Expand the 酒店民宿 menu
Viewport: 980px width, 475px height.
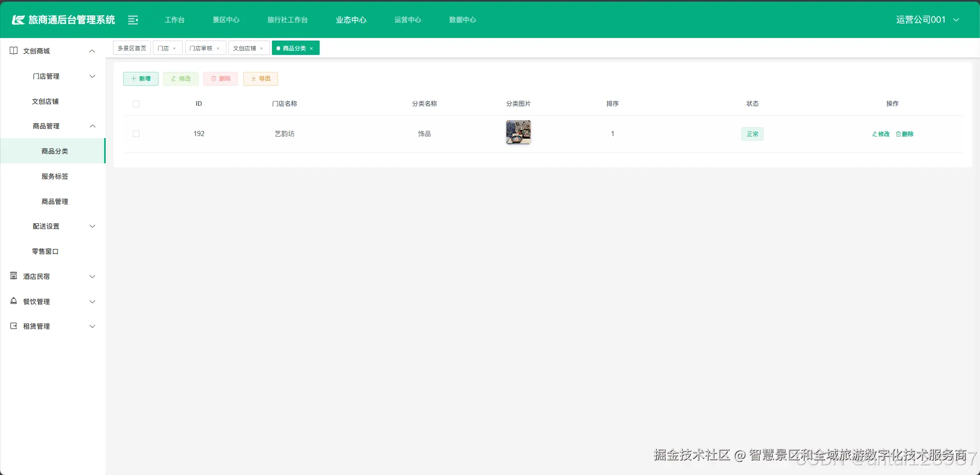coord(92,276)
